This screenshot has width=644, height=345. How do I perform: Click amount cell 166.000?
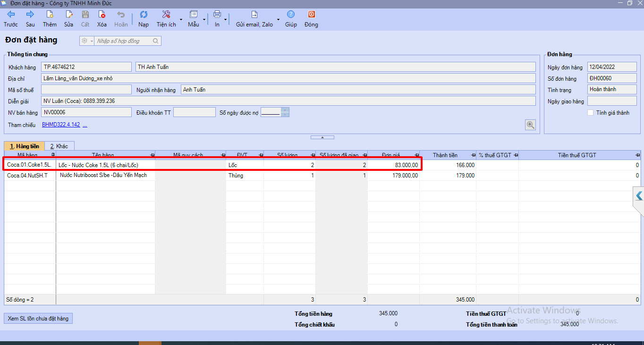pyautogui.click(x=448, y=165)
